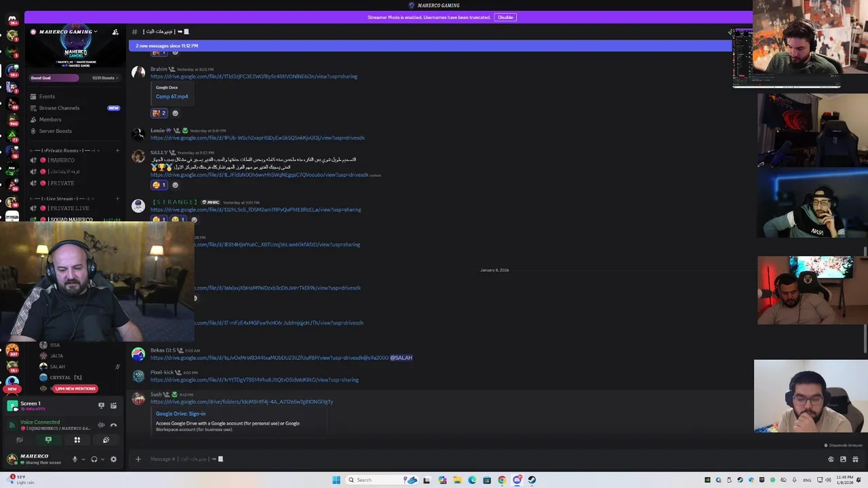Toggle the camera in voice panel
Image resolution: width=868 pixels, height=488 pixels.
[x=19, y=440]
